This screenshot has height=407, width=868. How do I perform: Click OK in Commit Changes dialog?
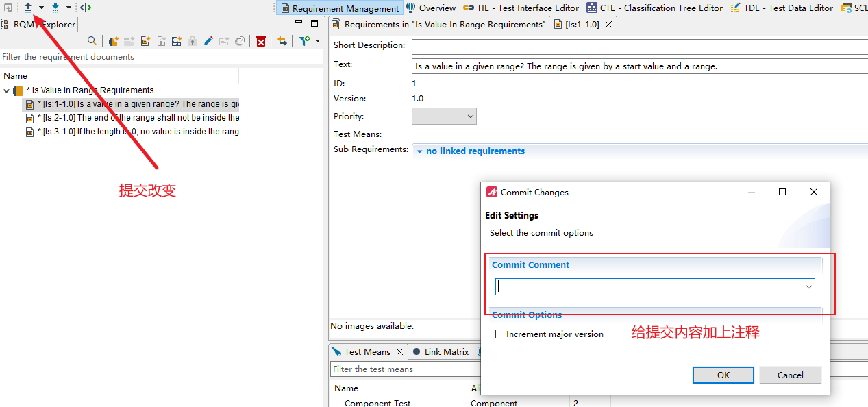[x=723, y=375]
